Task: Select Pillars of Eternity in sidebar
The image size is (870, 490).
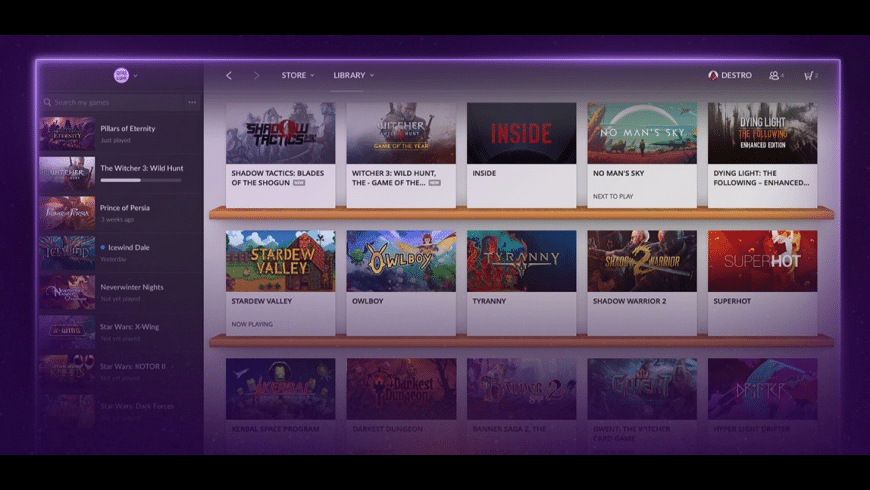Action: 121,134
